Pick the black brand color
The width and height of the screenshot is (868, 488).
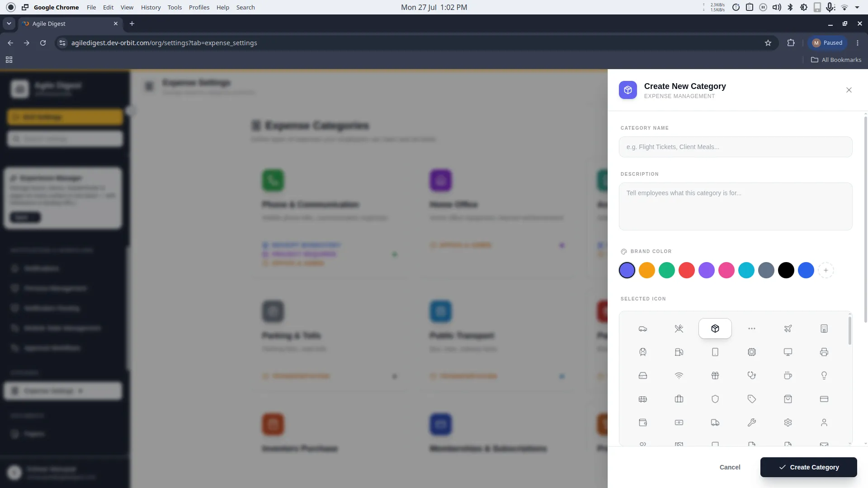786,270
